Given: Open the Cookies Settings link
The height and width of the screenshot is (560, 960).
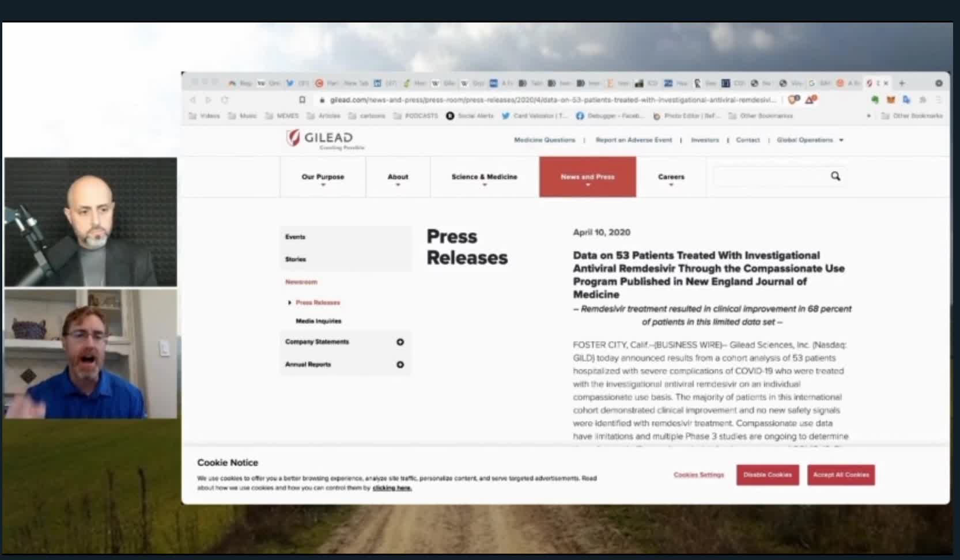Looking at the screenshot, I should (x=698, y=475).
